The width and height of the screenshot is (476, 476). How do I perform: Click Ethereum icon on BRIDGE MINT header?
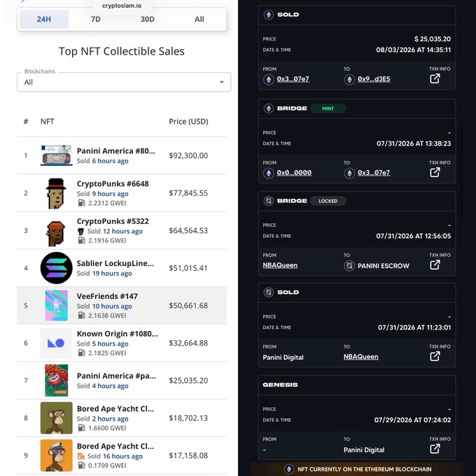click(268, 108)
